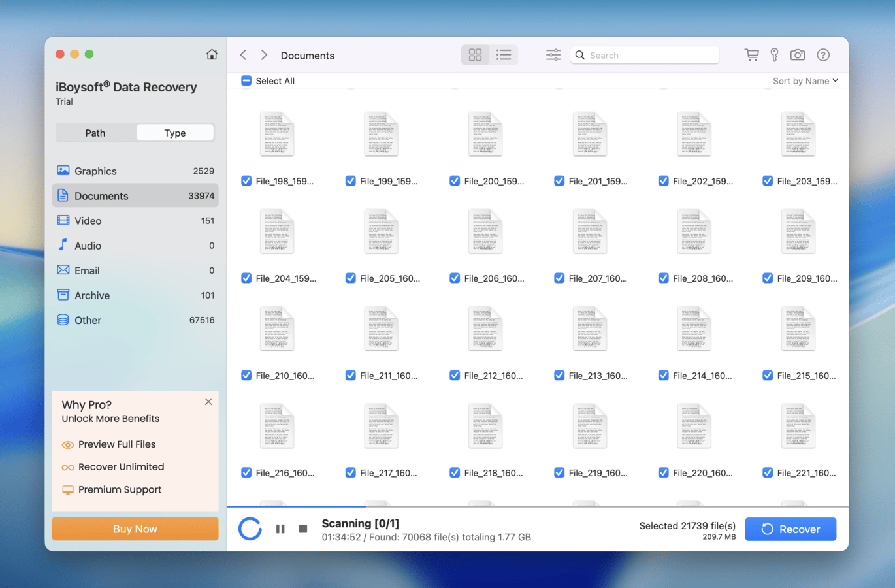This screenshot has height=588, width=895.
Task: Start recovery with the Recover button
Action: point(790,529)
